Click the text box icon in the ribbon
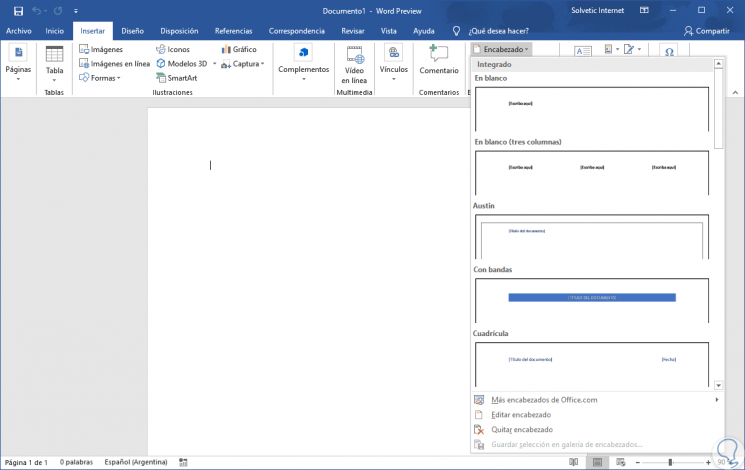The height and width of the screenshot is (470, 745). pos(583,51)
